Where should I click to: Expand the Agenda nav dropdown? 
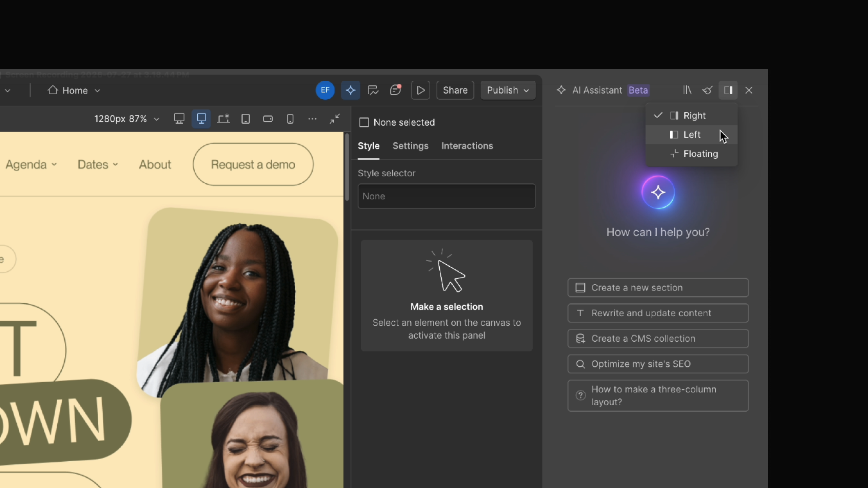click(54, 165)
